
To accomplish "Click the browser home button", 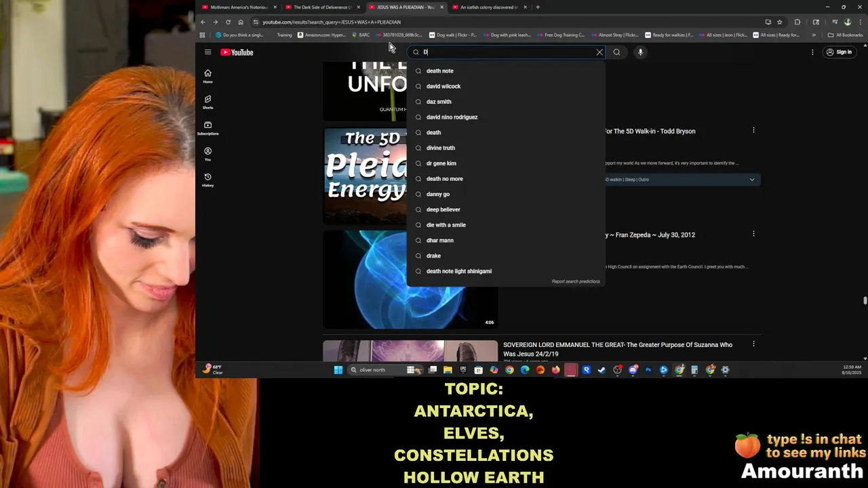I will [x=241, y=22].
